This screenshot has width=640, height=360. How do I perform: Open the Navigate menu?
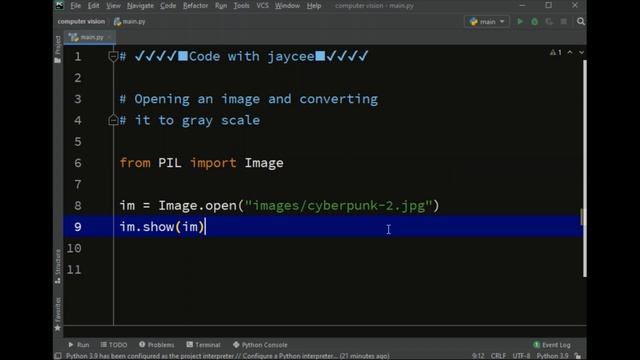pyautogui.click(x=140, y=6)
